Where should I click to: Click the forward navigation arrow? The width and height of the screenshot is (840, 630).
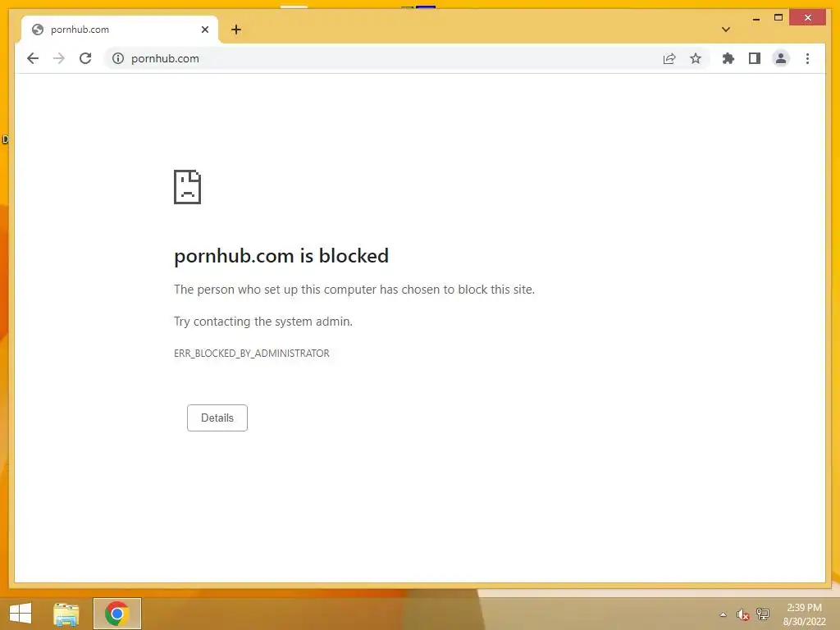pyautogui.click(x=59, y=58)
